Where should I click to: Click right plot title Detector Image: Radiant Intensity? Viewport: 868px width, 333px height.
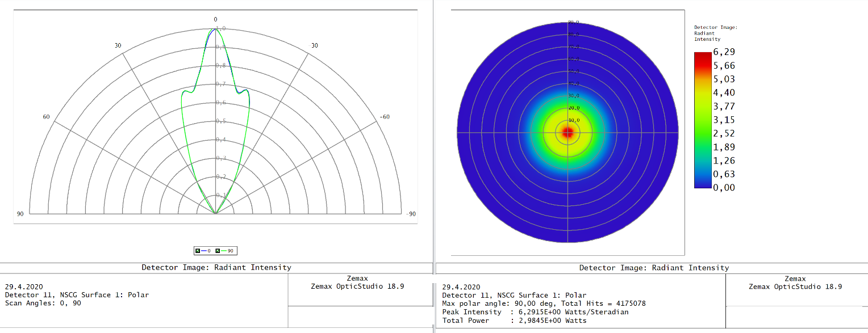[x=654, y=268]
